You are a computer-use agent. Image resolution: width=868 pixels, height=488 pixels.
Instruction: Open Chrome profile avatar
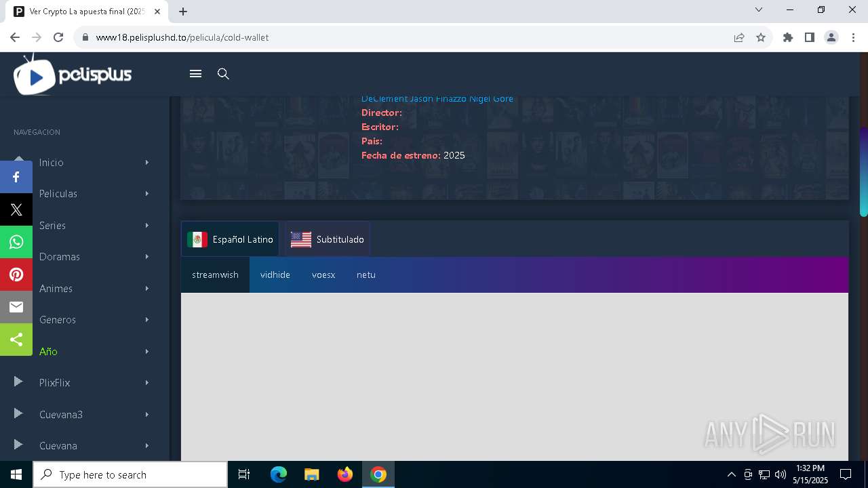(831, 37)
